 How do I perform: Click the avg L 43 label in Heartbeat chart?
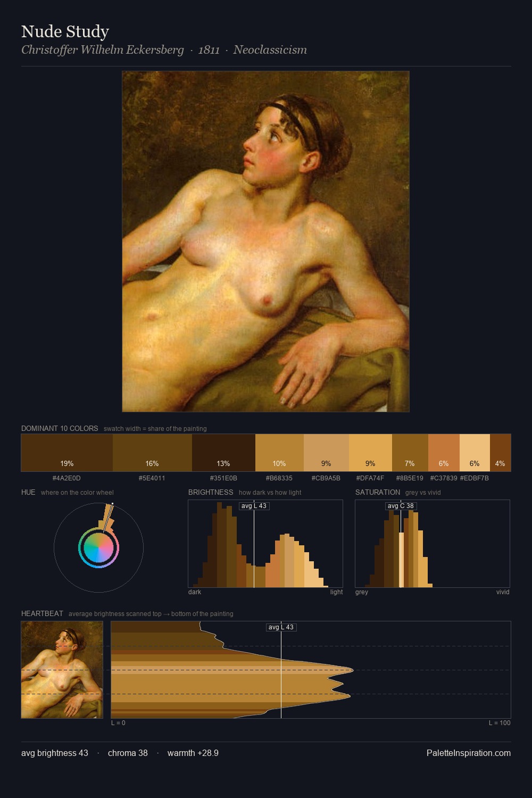coord(281,627)
